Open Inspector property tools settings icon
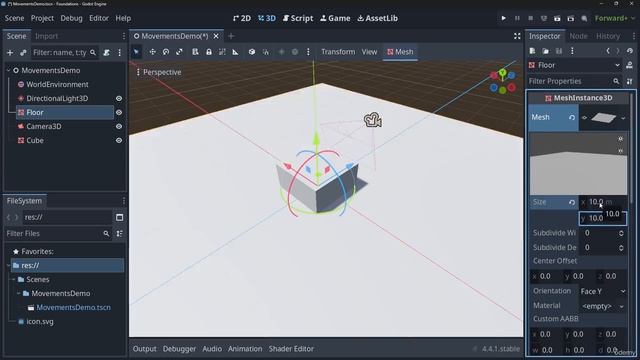The image size is (640, 360). click(x=629, y=81)
